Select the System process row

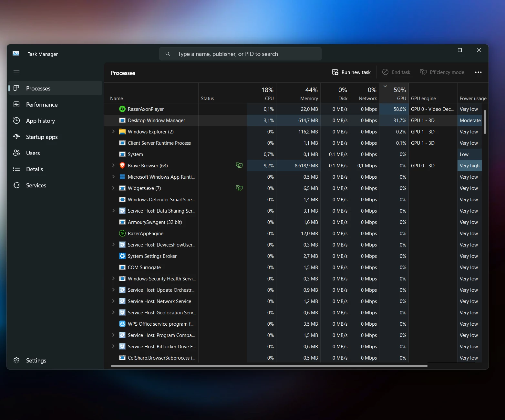(293, 154)
